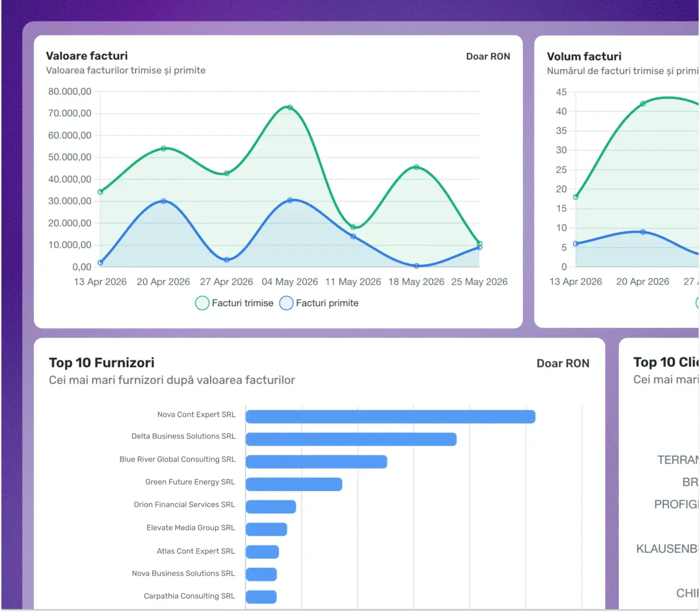Click the Blue River Global Consulting SRL bar
The height and width of the screenshot is (612, 700).
click(316, 462)
